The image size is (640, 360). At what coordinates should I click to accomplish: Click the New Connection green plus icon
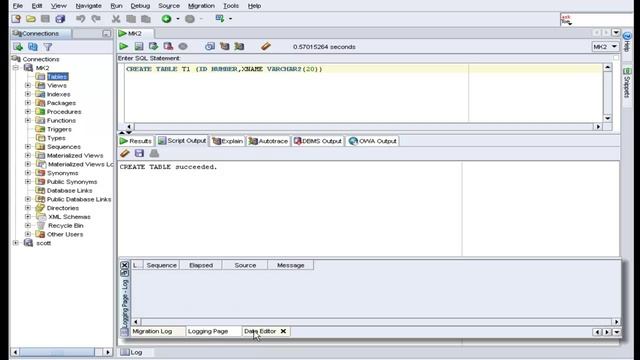pos(18,47)
